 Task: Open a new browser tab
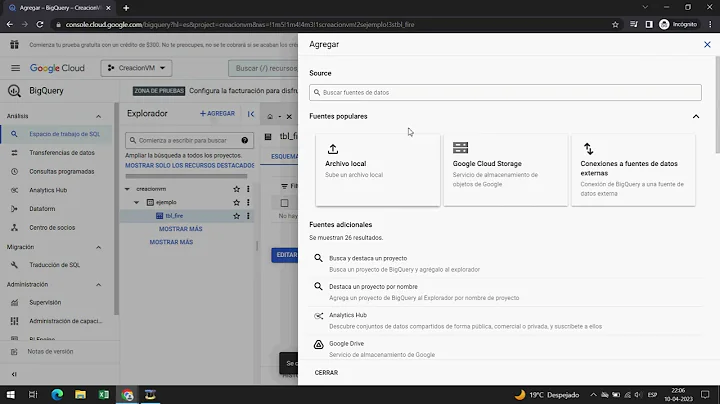[x=126, y=8]
